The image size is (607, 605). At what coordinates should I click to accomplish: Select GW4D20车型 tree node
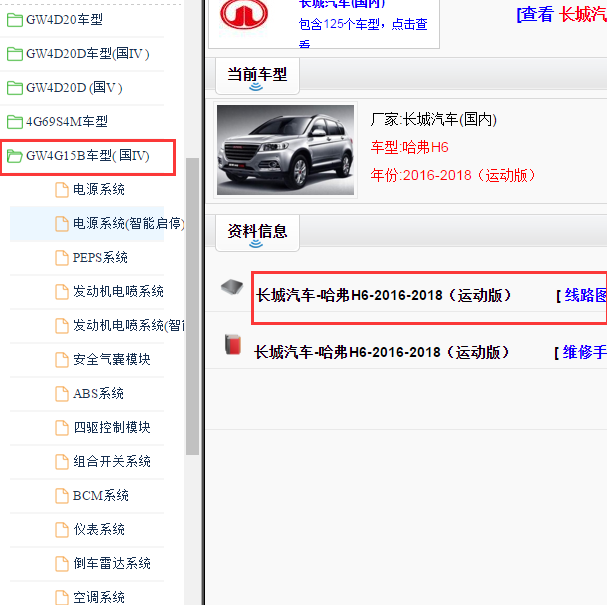[x=64, y=20]
